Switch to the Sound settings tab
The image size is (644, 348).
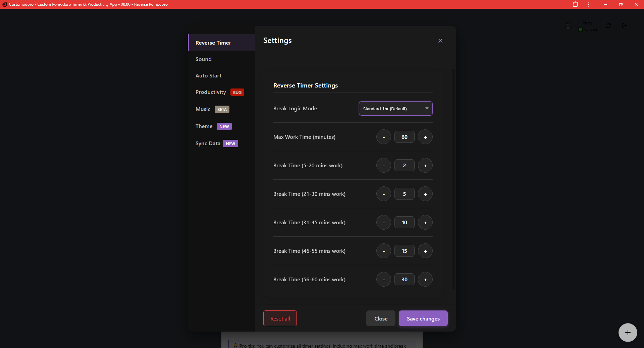(221, 59)
